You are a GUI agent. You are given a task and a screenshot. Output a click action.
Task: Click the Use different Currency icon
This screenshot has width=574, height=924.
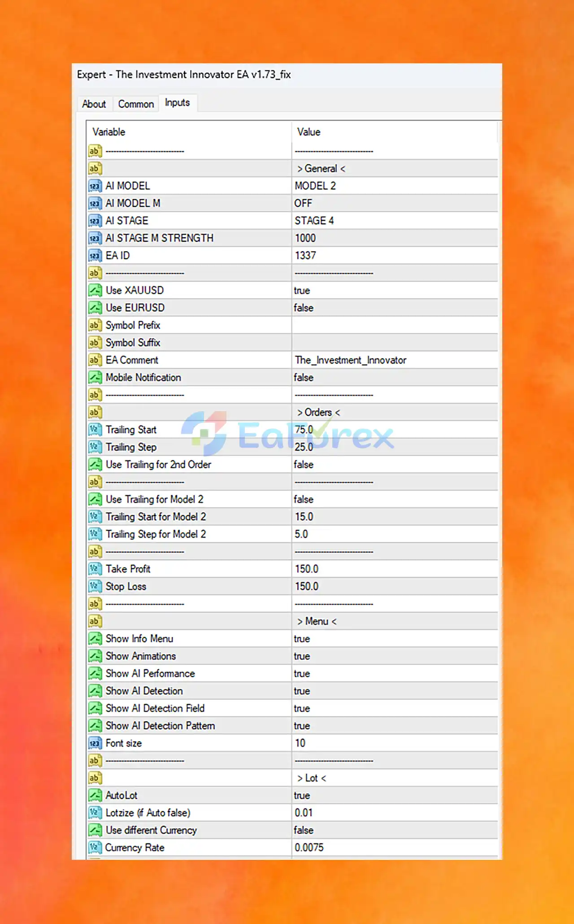(x=95, y=830)
